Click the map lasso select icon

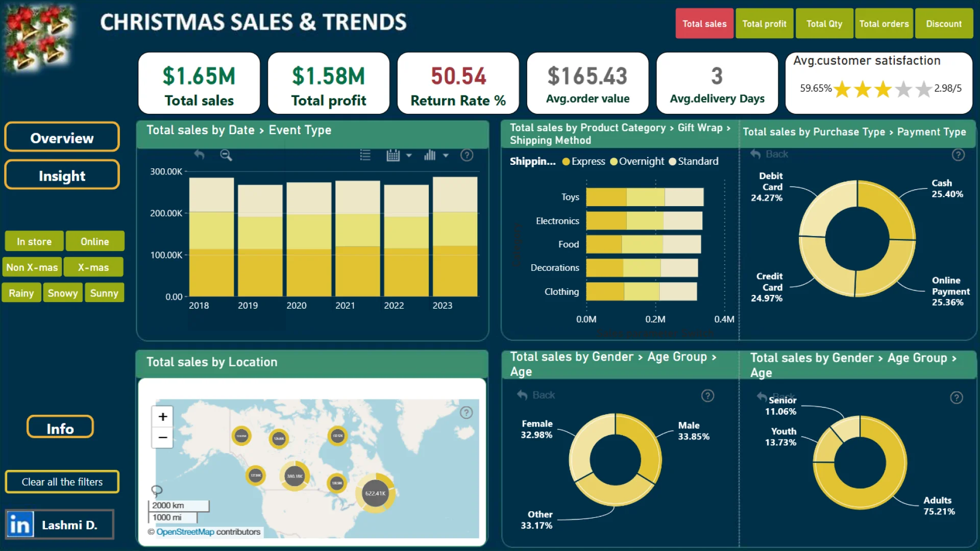point(157,491)
